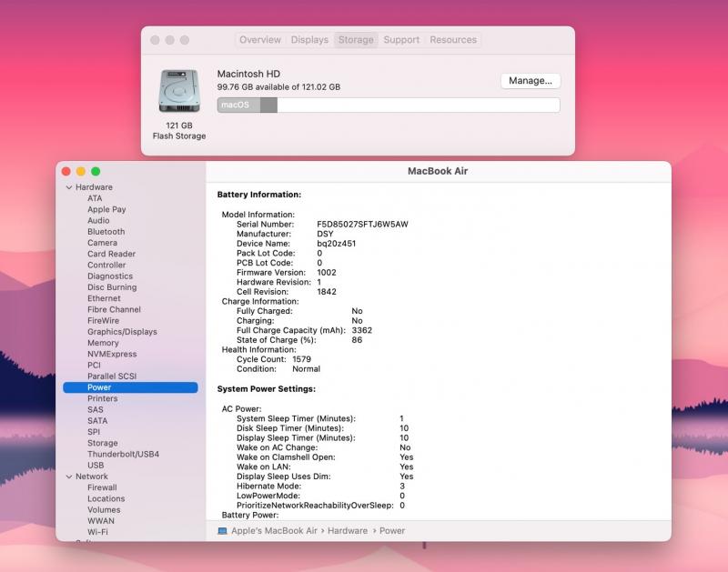Show NVMExpress device information
This screenshot has width=728, height=572.
click(112, 355)
